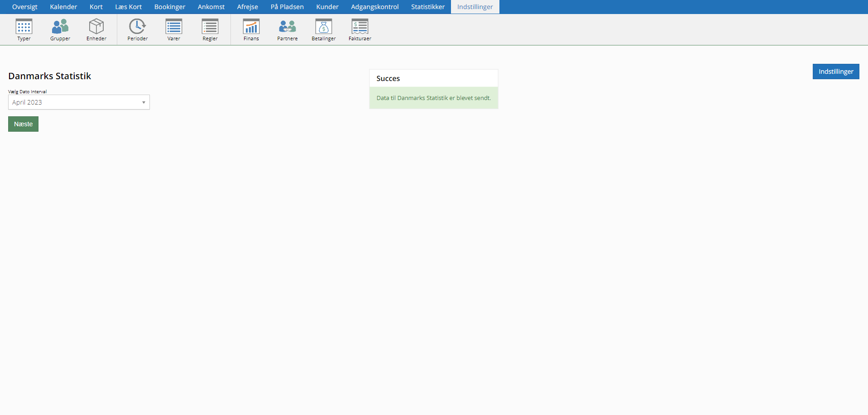The image size is (868, 415).
Task: Select the Perioder clock icon
Action: click(137, 27)
